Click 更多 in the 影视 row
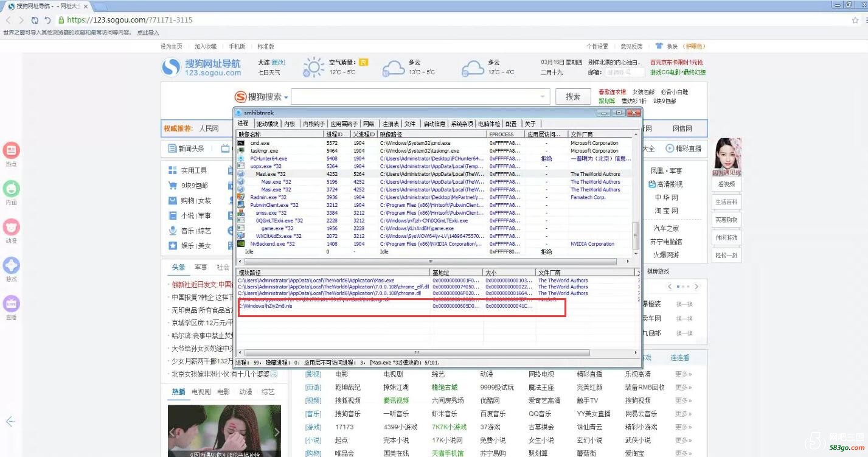 pyautogui.click(x=683, y=374)
